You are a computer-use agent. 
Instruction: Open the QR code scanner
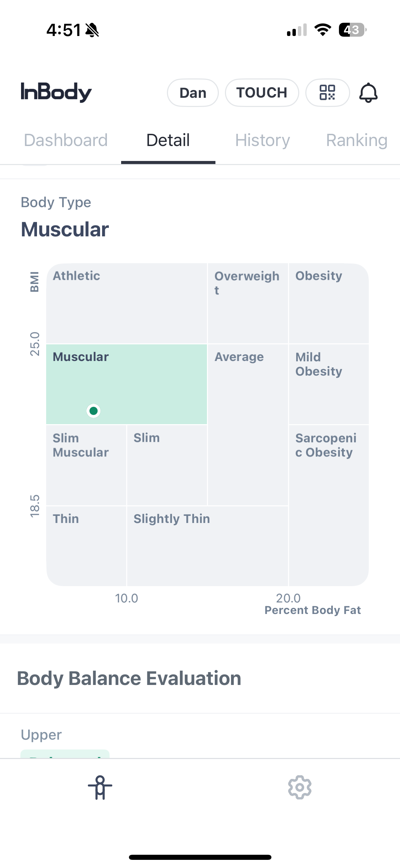tap(327, 93)
